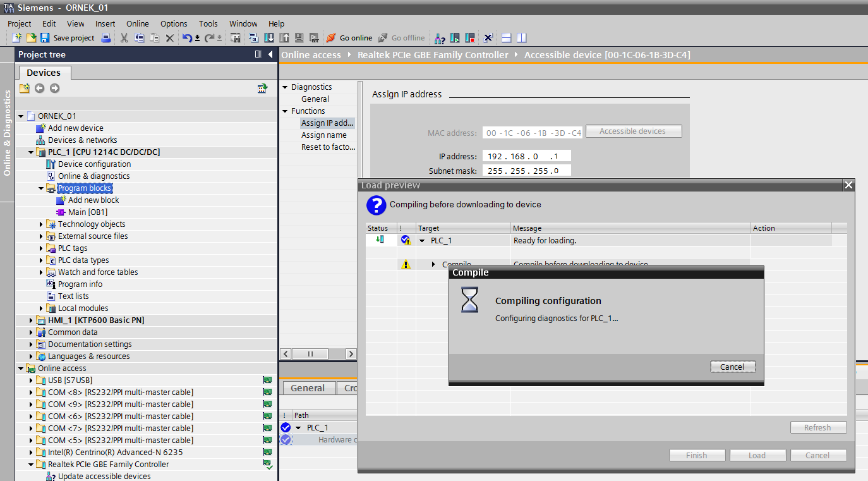Image resolution: width=868 pixels, height=481 pixels.
Task: Collapse the Program blocks folder
Action: click(x=41, y=188)
